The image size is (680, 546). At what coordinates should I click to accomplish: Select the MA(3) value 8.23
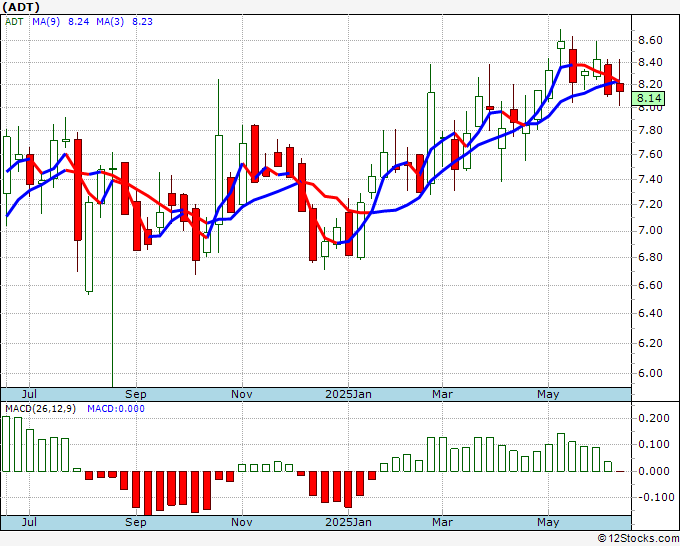pos(142,22)
